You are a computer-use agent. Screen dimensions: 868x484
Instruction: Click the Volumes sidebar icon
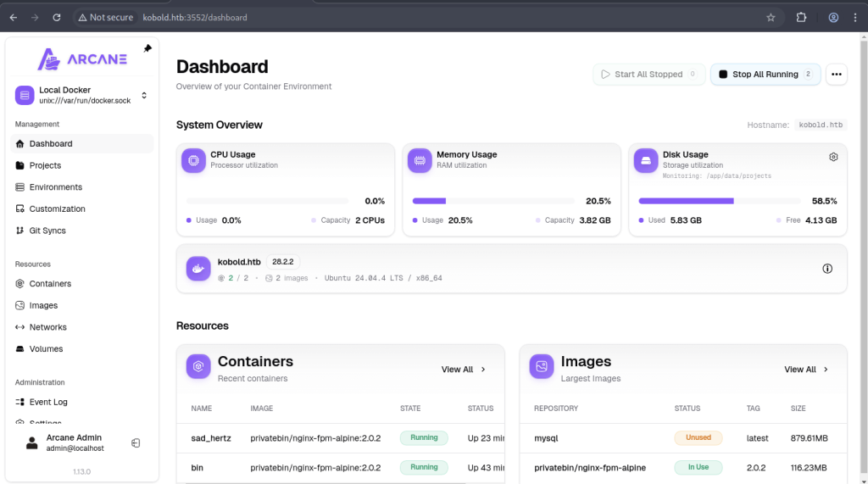click(x=20, y=349)
